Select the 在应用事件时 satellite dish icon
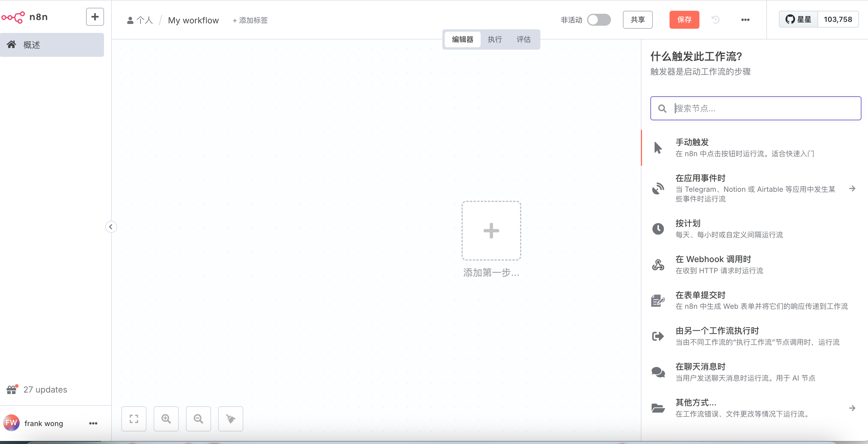Image resolution: width=868 pixels, height=444 pixels. [x=658, y=188]
